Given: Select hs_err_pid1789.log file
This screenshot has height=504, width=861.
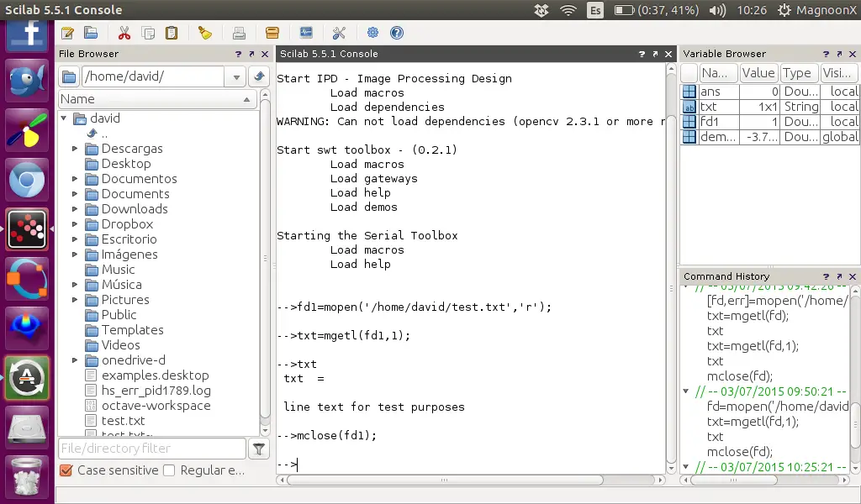Looking at the screenshot, I should click(156, 391).
